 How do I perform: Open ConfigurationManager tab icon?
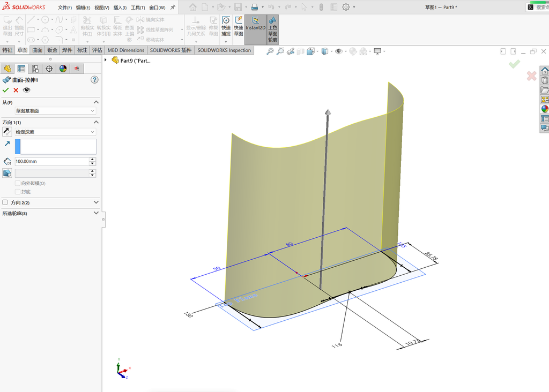(x=35, y=69)
